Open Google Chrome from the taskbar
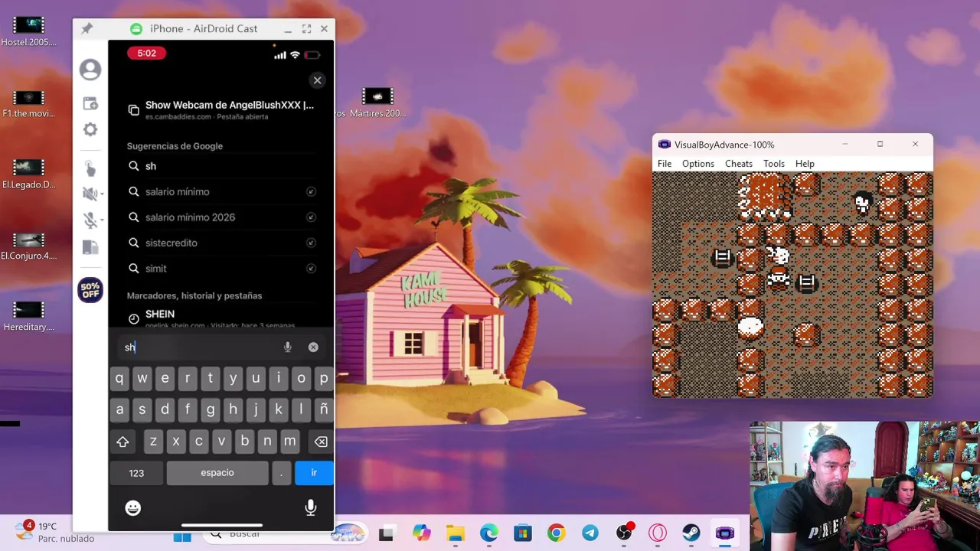Viewport: 980px width, 551px height. click(556, 533)
